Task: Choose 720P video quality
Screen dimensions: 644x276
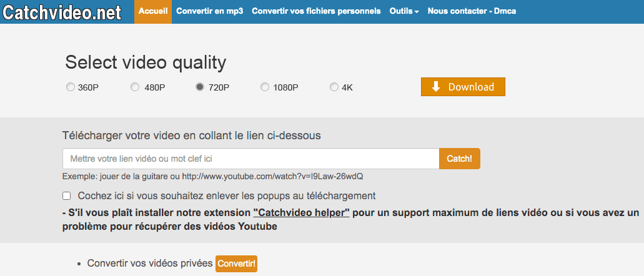Action: (x=200, y=87)
